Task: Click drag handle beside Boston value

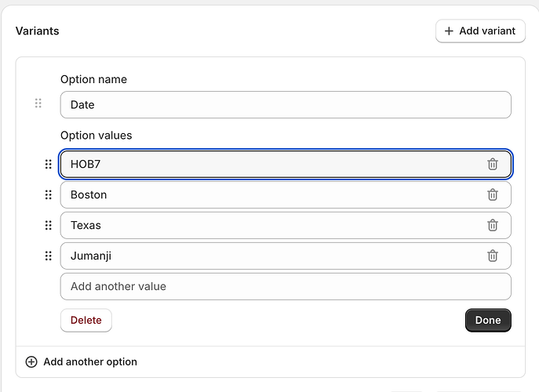Action: [x=48, y=194]
